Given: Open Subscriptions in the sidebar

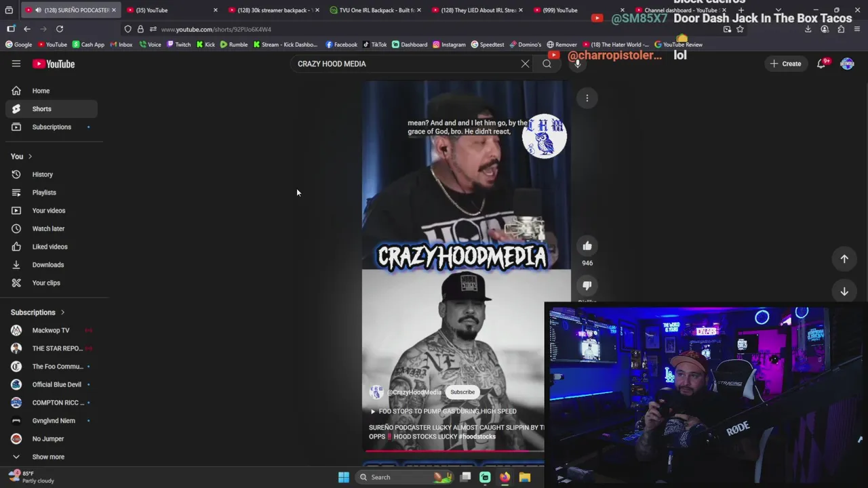Looking at the screenshot, I should 52,127.
